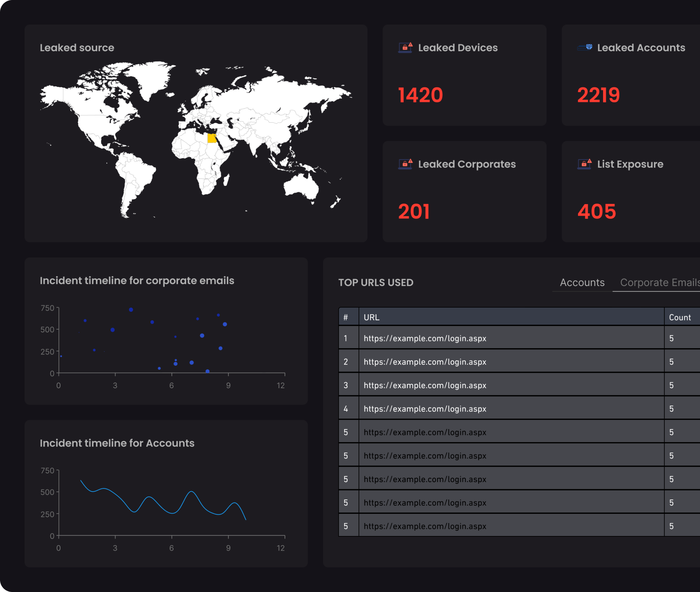Click the Leaked Corporates lock icon
The height and width of the screenshot is (592, 700).
click(406, 164)
